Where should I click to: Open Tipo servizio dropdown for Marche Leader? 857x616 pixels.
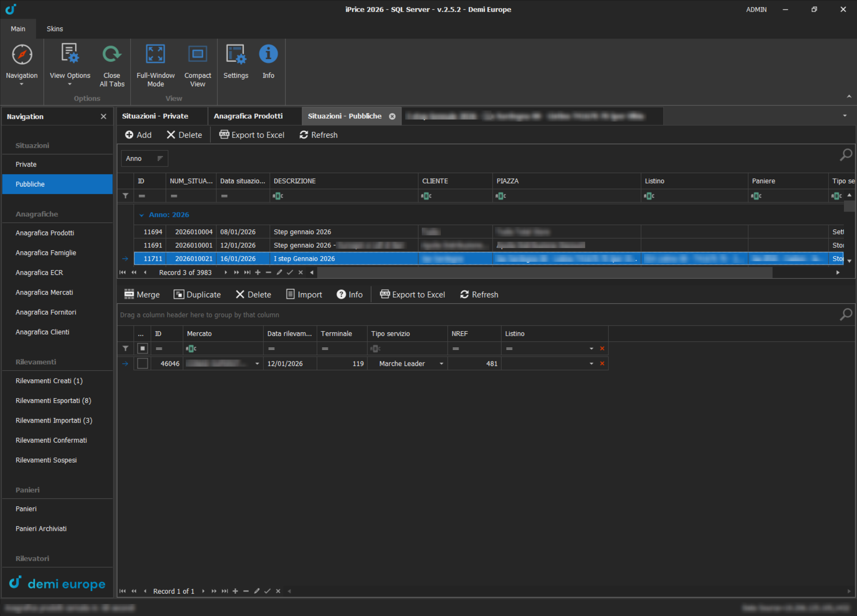[441, 364]
